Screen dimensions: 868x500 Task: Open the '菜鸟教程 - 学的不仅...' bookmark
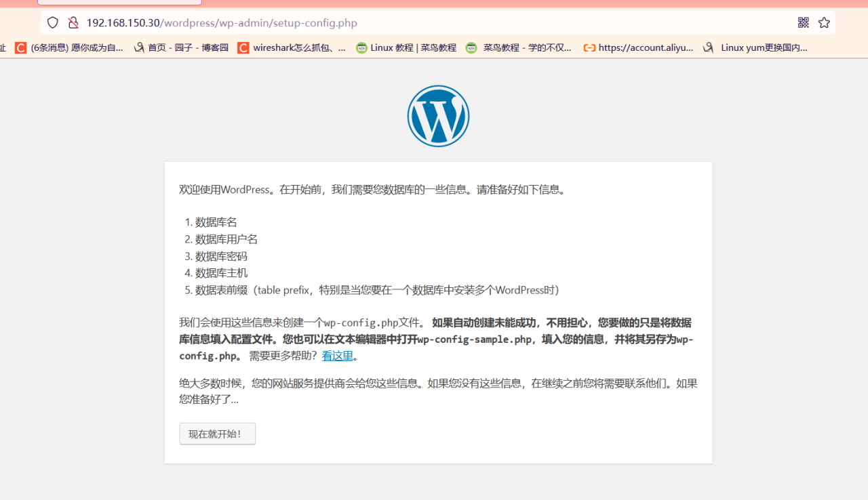pyautogui.click(x=519, y=48)
